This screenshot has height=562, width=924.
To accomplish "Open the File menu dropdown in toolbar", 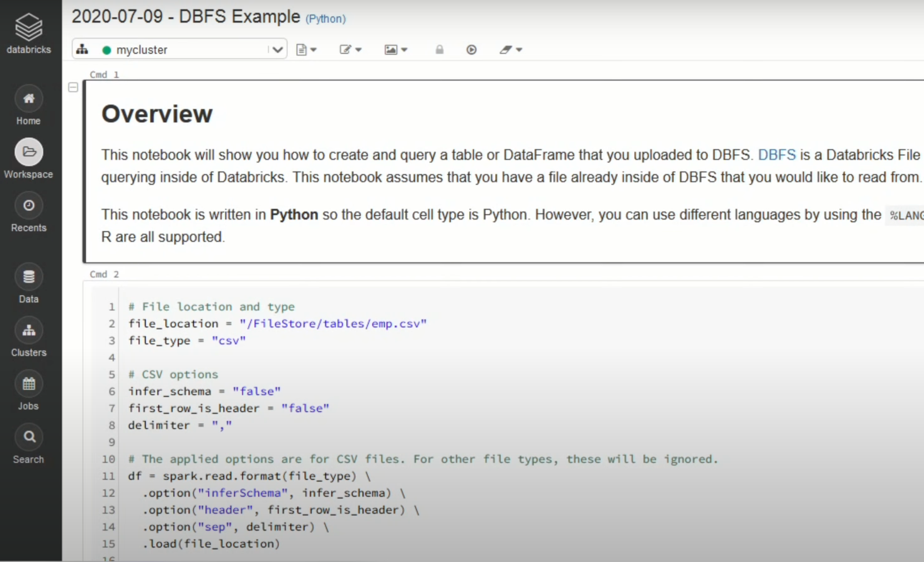I will pyautogui.click(x=306, y=50).
